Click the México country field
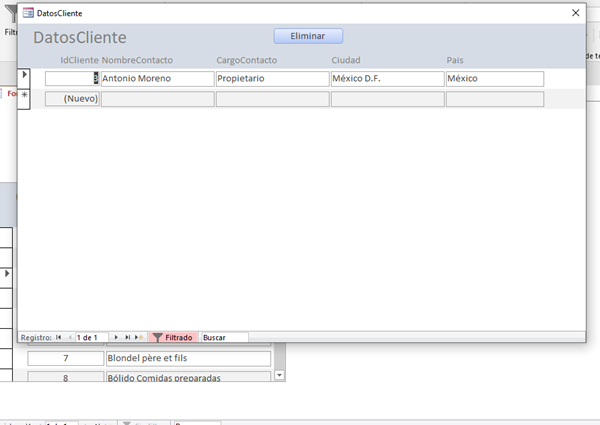Viewport: 600px width, 425px height. tap(495, 78)
